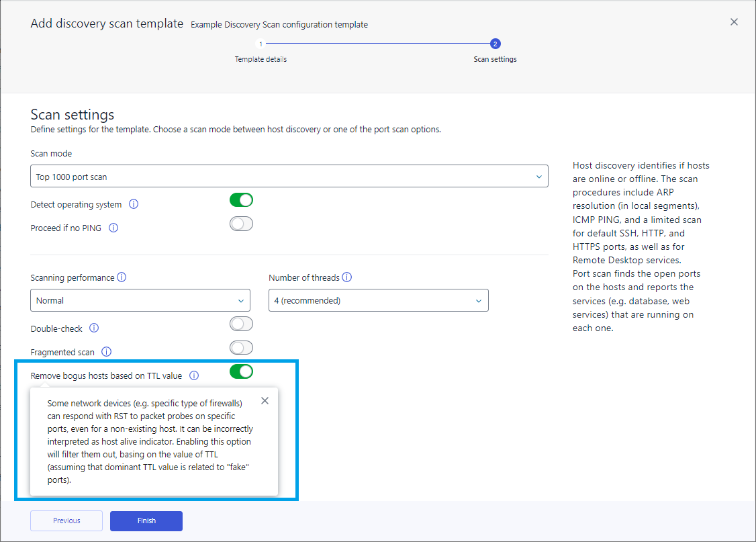Show info for Number of threads

pyautogui.click(x=346, y=277)
